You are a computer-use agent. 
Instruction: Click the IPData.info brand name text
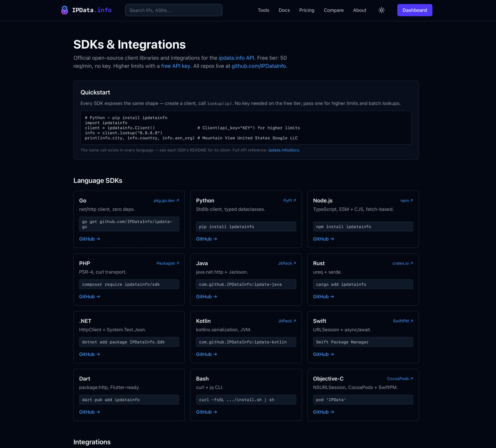(92, 10)
